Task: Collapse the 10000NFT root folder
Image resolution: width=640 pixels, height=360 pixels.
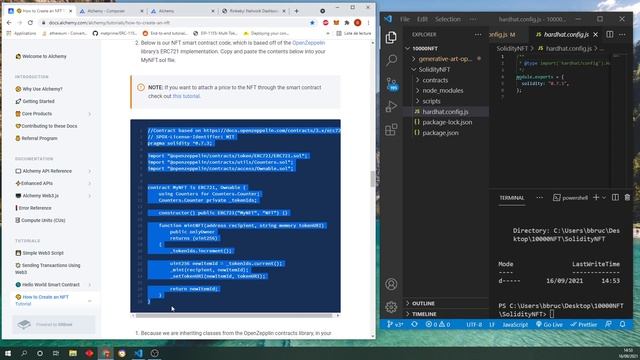Action: coord(424,48)
